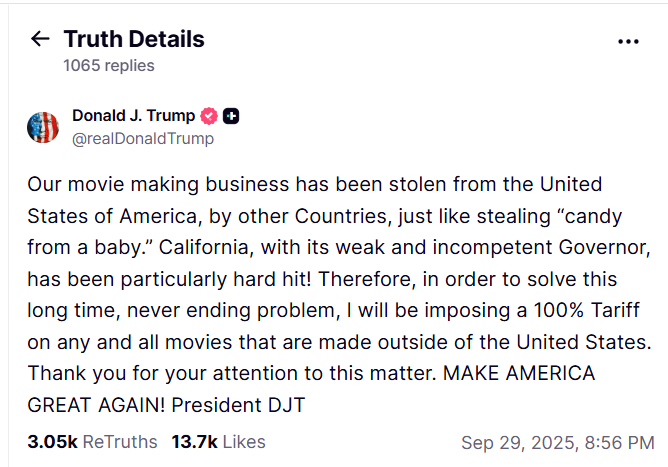Go back using the left arrow icon
Image resolution: width=668 pixels, height=467 pixels.
click(40, 39)
